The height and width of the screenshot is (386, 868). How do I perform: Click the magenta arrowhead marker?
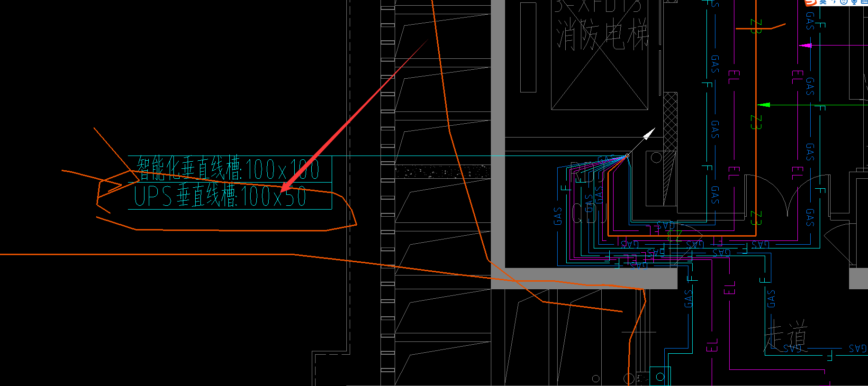click(x=805, y=46)
